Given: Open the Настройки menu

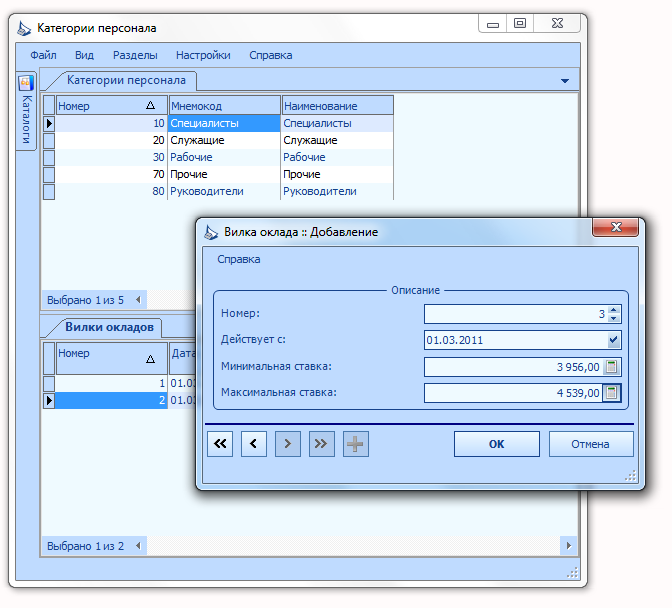Looking at the screenshot, I should [203, 55].
